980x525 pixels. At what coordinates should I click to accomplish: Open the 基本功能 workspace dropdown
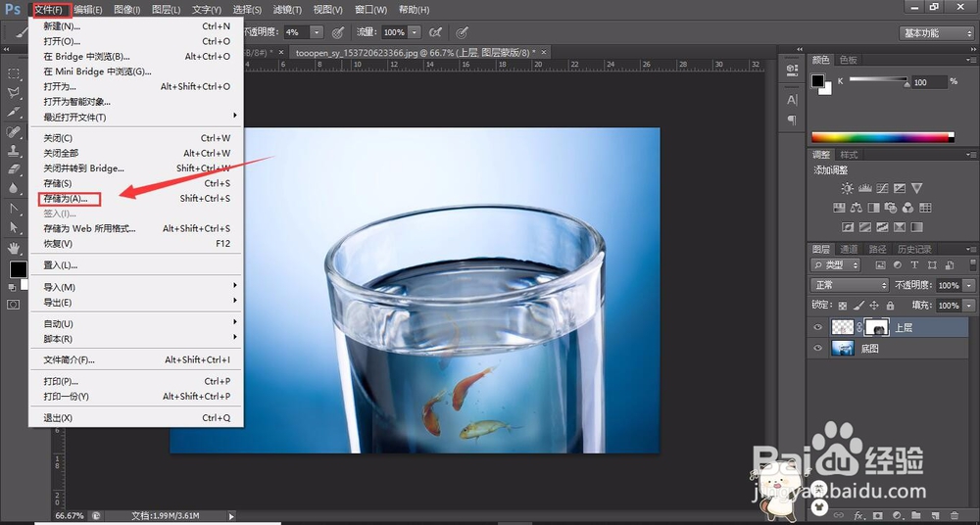pyautogui.click(x=936, y=33)
